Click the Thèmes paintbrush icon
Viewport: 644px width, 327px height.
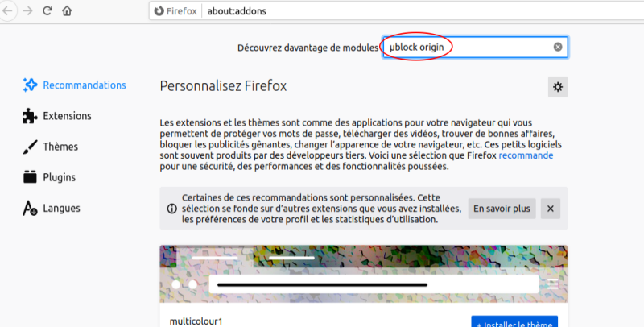click(30, 147)
